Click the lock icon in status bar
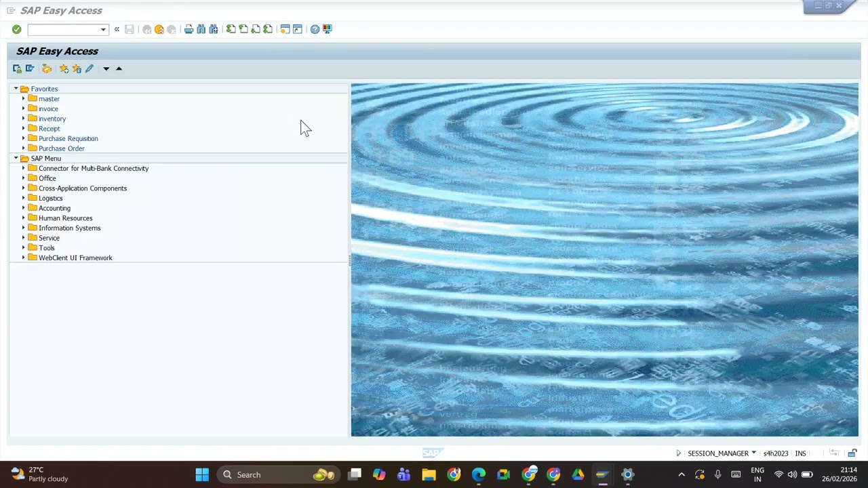 (852, 453)
